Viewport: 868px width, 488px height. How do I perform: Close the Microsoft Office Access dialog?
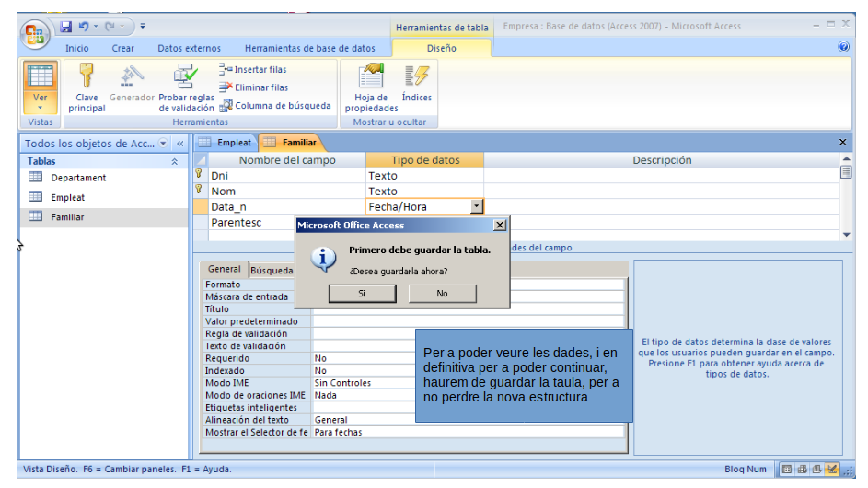[500, 225]
